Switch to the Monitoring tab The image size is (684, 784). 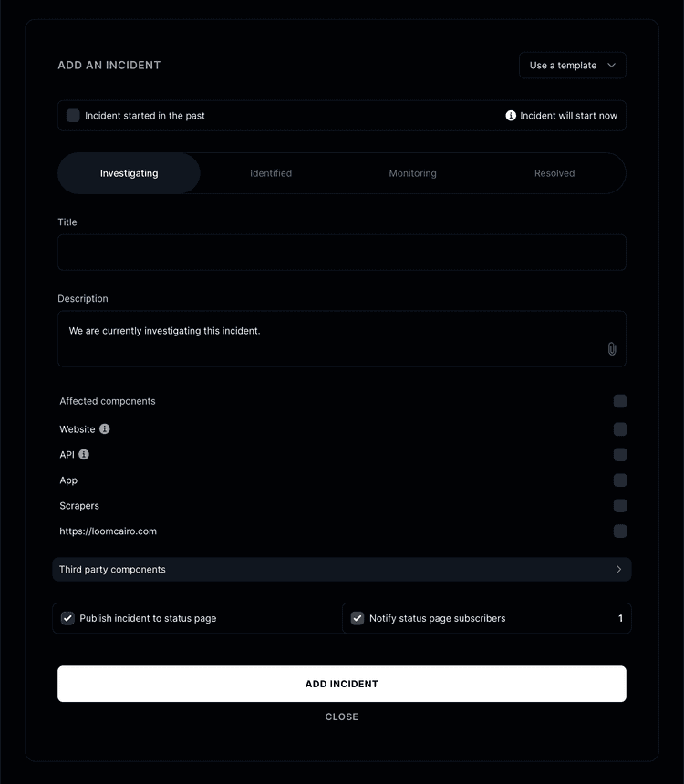[412, 172]
